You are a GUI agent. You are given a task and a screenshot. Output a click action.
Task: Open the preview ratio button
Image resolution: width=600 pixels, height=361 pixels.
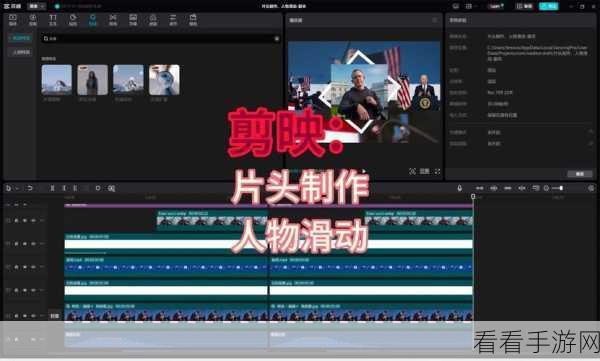coord(424,171)
